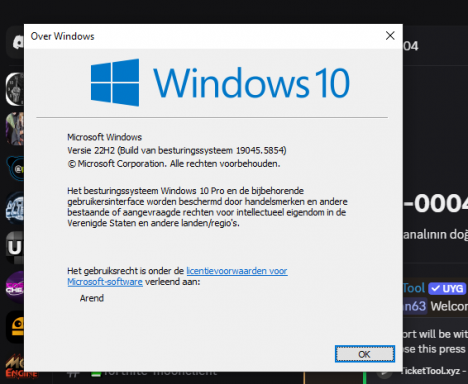This screenshot has width=468, height=384.
Task: Open the Tool bot username profile
Action: pyautogui.click(x=414, y=288)
